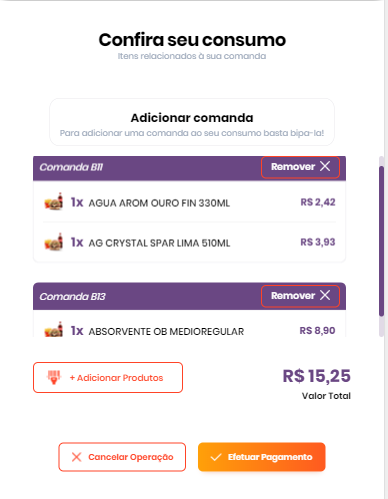Select the Comanda B13 header bar
Screen dimensions: 388x499
click(189, 296)
